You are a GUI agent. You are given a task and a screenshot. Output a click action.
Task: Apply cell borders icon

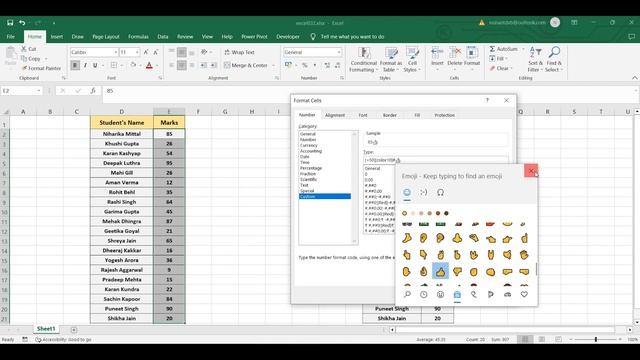click(x=114, y=65)
